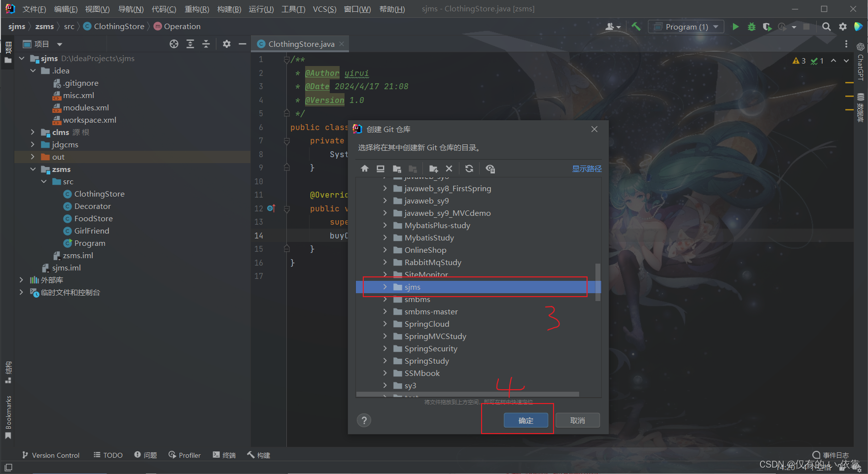This screenshot has height=474, width=868.
Task: Go to home directory in Git dialog
Action: [365, 169]
